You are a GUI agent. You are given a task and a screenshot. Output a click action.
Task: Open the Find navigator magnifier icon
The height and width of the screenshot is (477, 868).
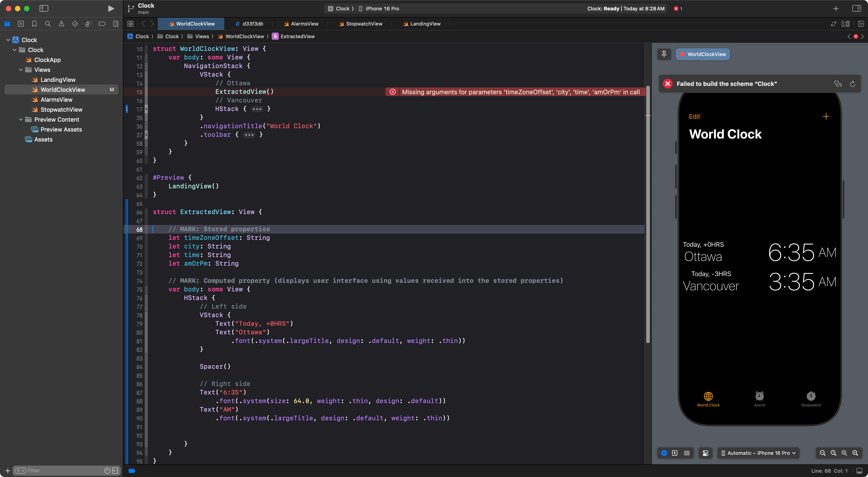coord(48,24)
